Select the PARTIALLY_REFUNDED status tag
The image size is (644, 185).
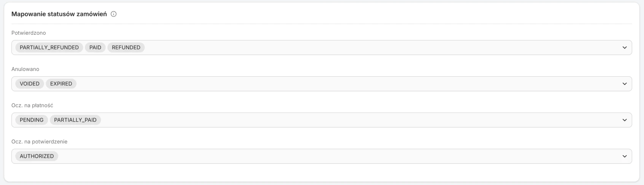tap(49, 48)
